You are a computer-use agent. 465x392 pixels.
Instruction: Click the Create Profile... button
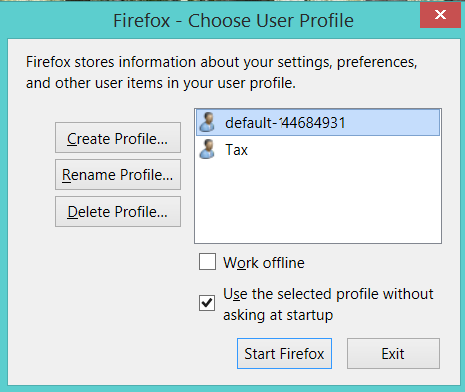click(x=118, y=138)
